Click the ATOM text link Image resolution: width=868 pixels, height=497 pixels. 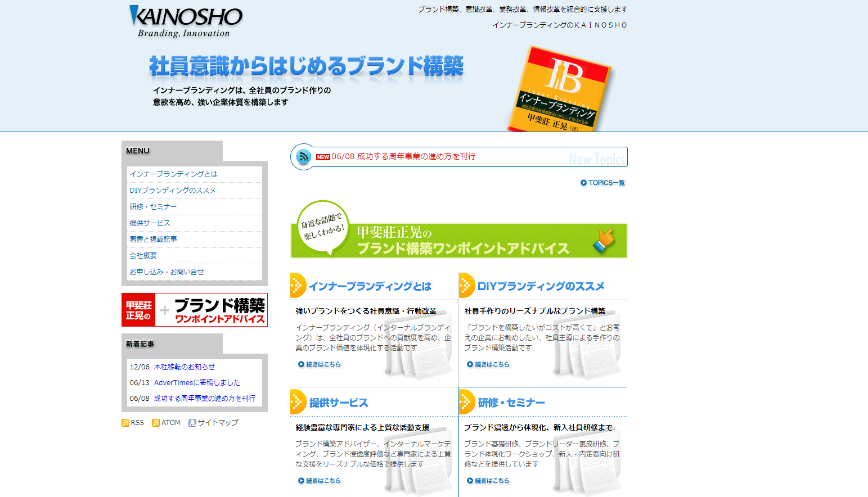pos(171,423)
